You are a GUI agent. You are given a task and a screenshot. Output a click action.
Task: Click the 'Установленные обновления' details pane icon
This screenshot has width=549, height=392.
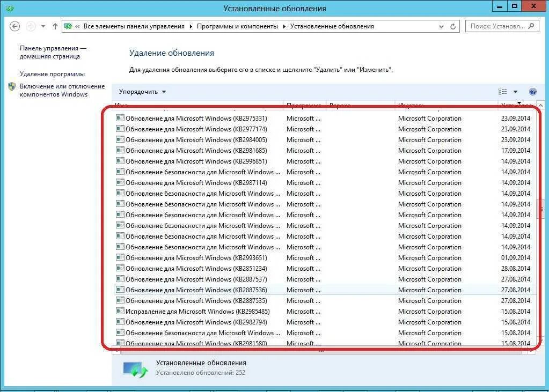[135, 369]
